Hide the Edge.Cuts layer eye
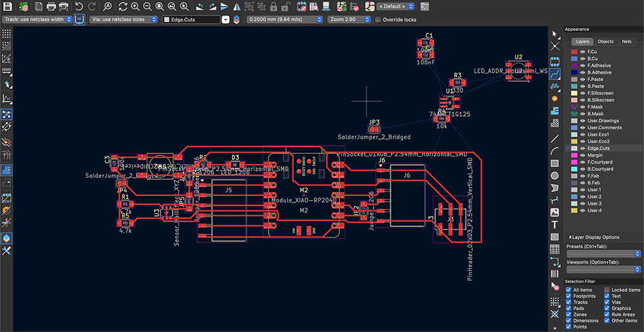Viewport: 644px width, 332px height. coord(582,148)
